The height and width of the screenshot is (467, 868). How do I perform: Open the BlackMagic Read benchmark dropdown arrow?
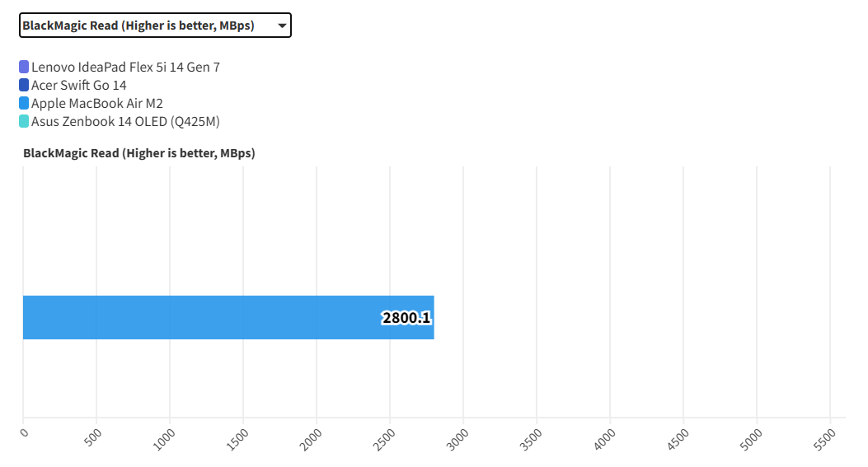click(282, 26)
